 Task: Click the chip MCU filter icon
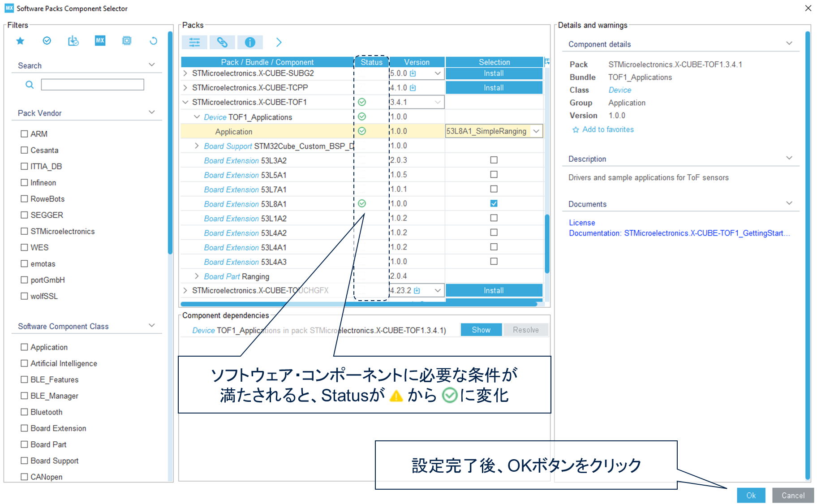[127, 41]
